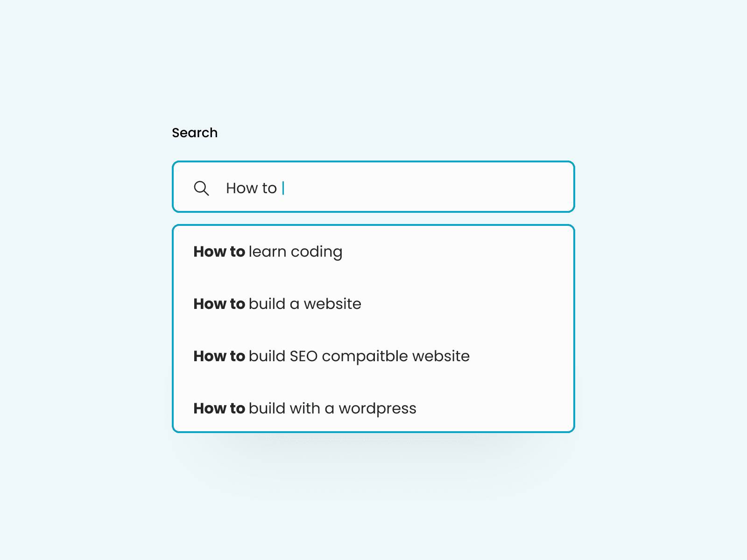Click the text cursor after 'How to'
The height and width of the screenshot is (560, 747).
coord(284,188)
